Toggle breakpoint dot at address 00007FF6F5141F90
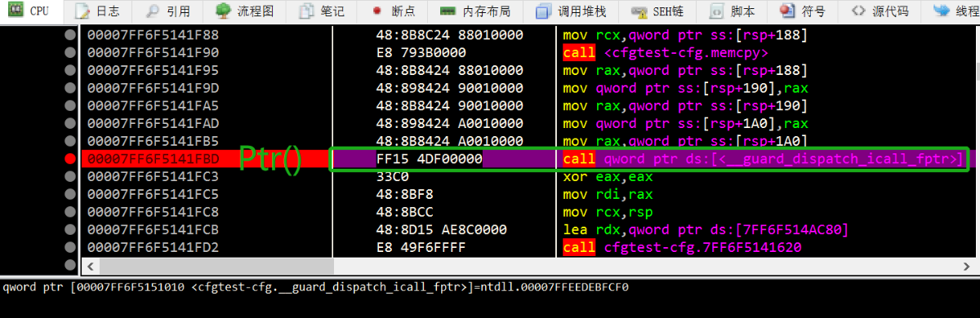Image resolution: width=980 pixels, height=318 pixels. [69, 53]
